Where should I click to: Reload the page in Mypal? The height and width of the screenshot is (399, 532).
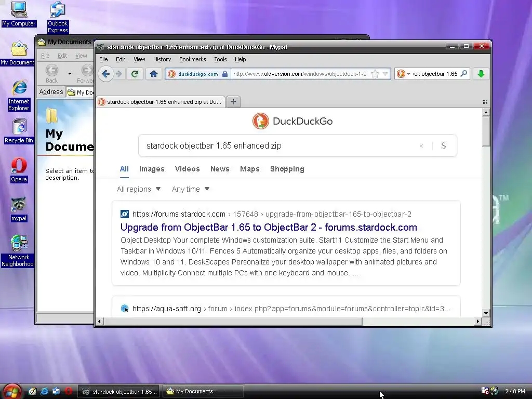point(135,74)
